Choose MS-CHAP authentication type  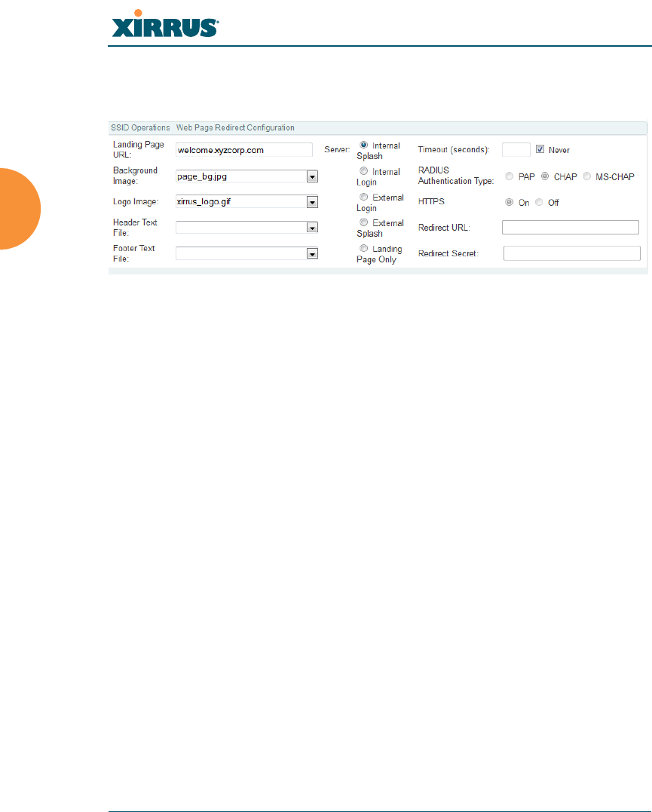(x=586, y=176)
